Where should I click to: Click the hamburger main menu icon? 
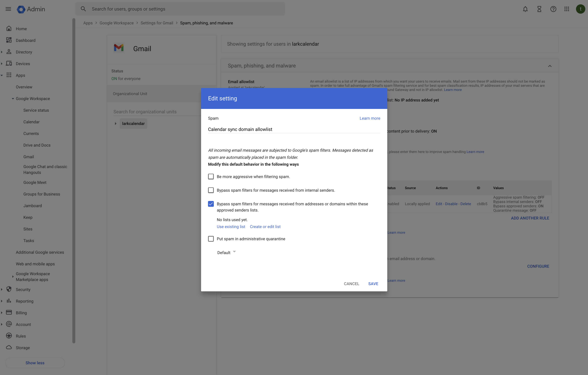coord(8,9)
